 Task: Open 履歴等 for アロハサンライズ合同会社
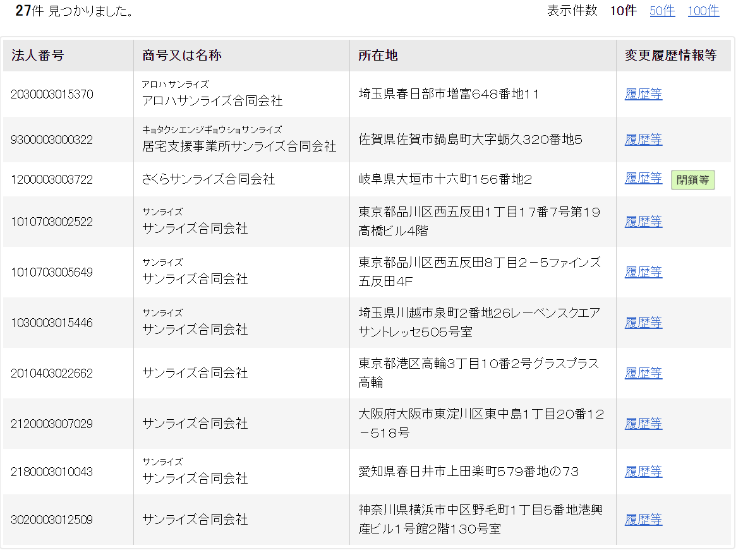click(x=643, y=93)
